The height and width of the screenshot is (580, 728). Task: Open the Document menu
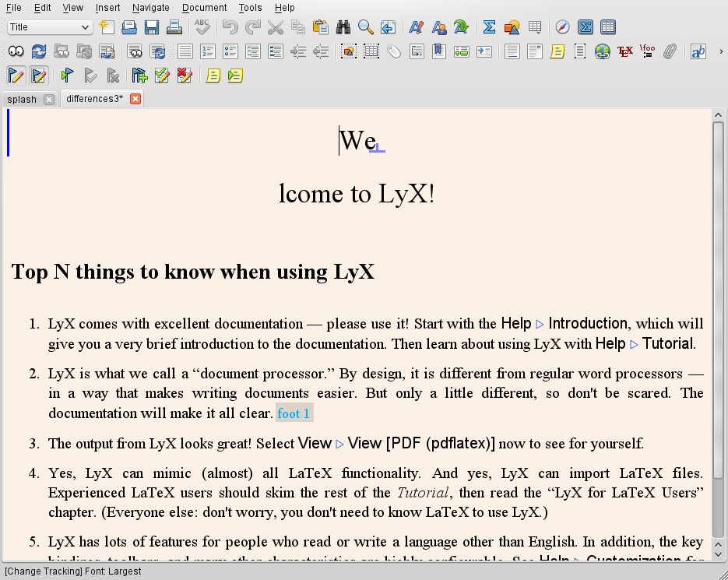pyautogui.click(x=204, y=8)
